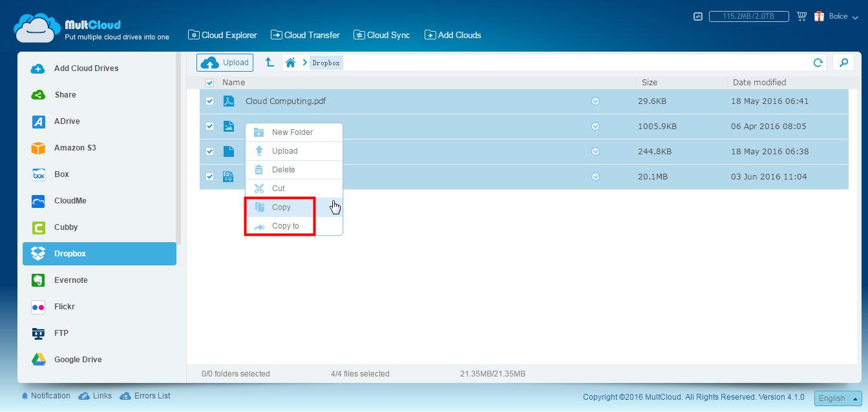Sort by Date modified column header
868x412 pixels.
pos(759,83)
